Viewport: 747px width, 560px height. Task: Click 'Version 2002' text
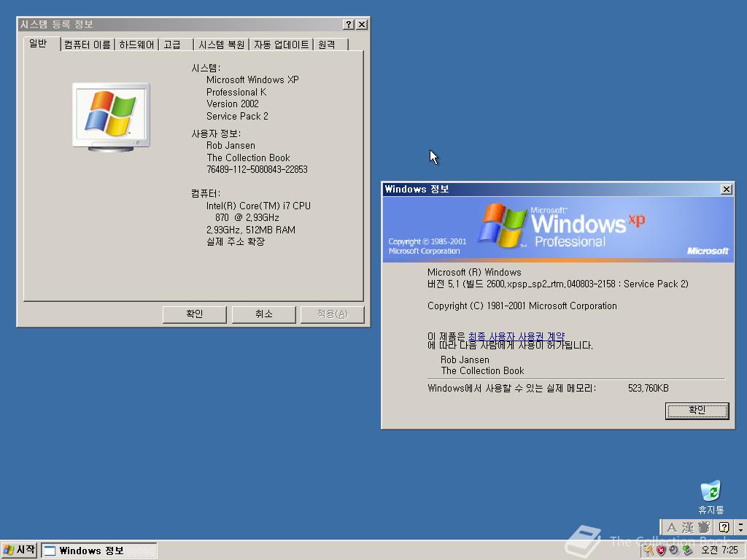[x=233, y=104]
